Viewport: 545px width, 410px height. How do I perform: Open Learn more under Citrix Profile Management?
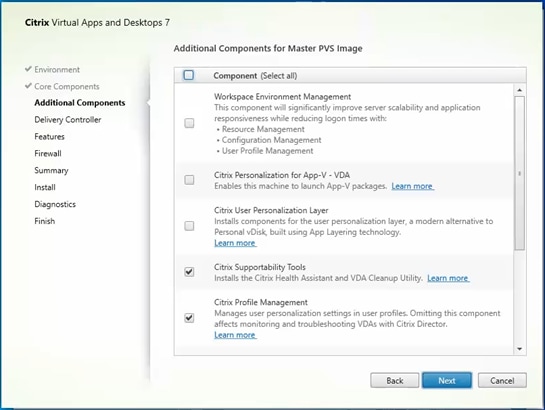[235, 335]
